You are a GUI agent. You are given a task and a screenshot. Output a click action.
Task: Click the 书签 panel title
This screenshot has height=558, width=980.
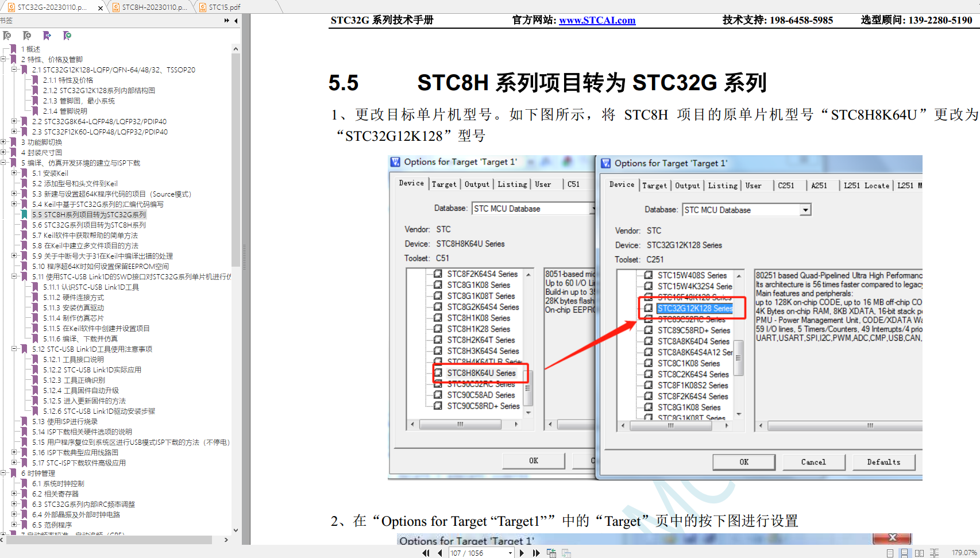tap(6, 21)
